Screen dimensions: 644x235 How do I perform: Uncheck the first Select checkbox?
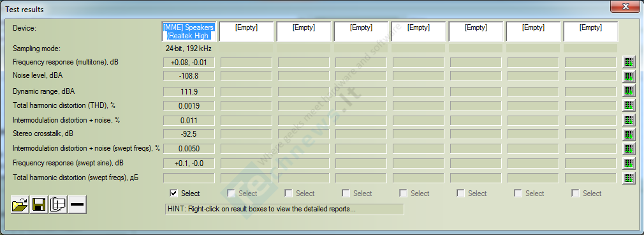(173, 193)
